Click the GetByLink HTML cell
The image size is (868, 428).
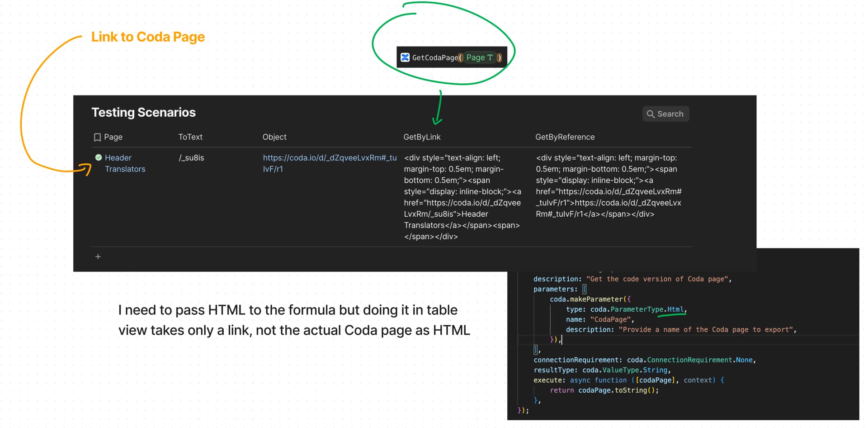[x=462, y=197]
